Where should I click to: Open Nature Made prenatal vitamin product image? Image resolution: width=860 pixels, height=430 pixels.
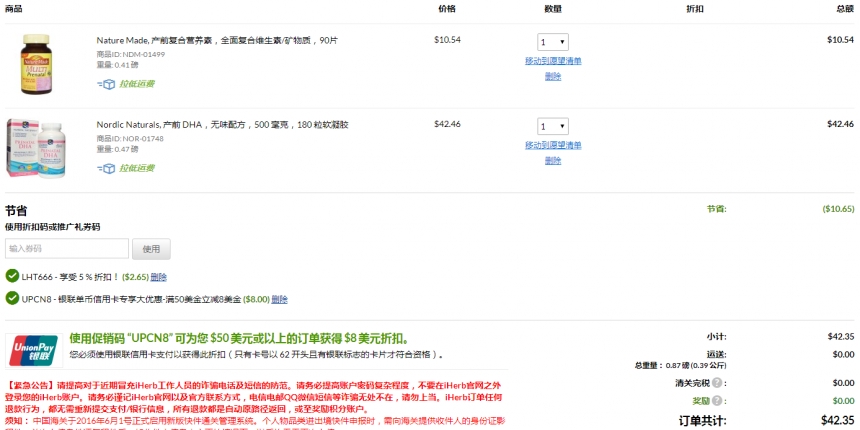[36, 64]
